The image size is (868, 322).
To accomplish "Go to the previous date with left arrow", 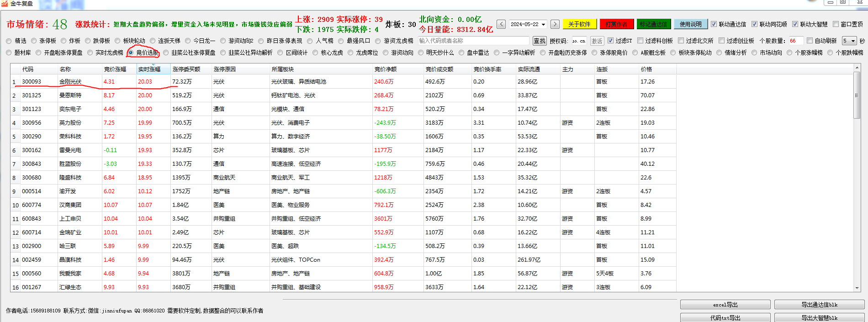I will click(x=501, y=24).
